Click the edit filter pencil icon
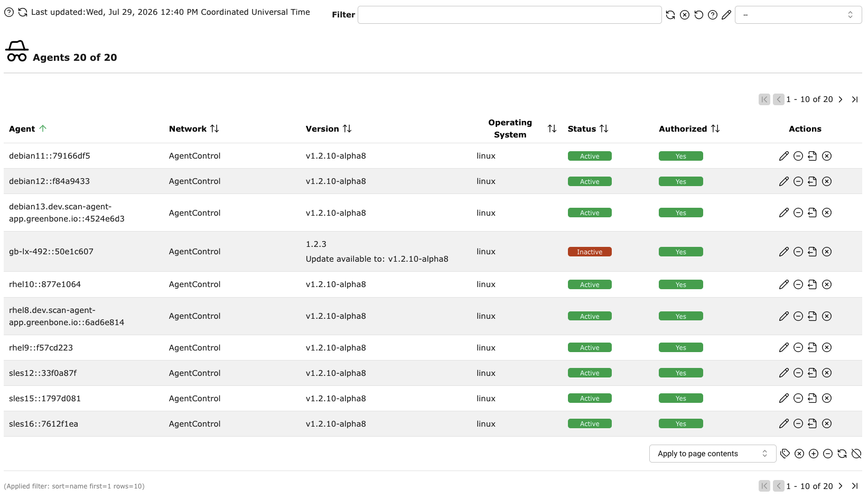 [x=727, y=15]
